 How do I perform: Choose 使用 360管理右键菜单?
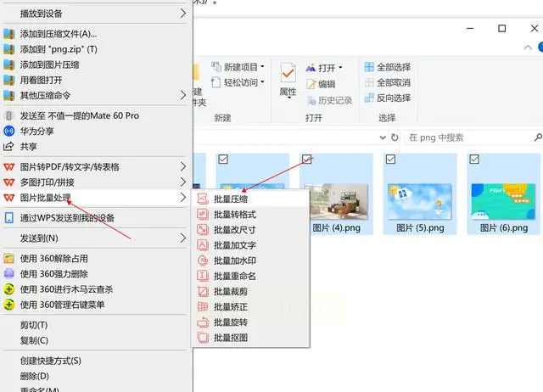click(x=62, y=305)
